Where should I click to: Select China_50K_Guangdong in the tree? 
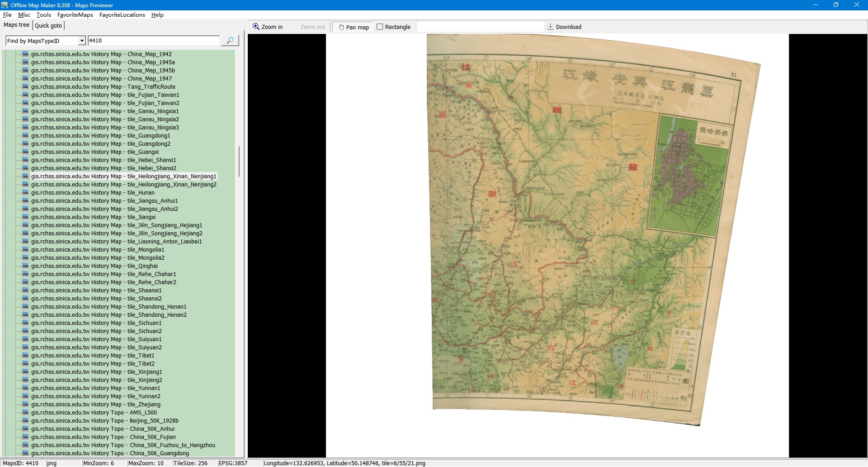click(x=110, y=453)
